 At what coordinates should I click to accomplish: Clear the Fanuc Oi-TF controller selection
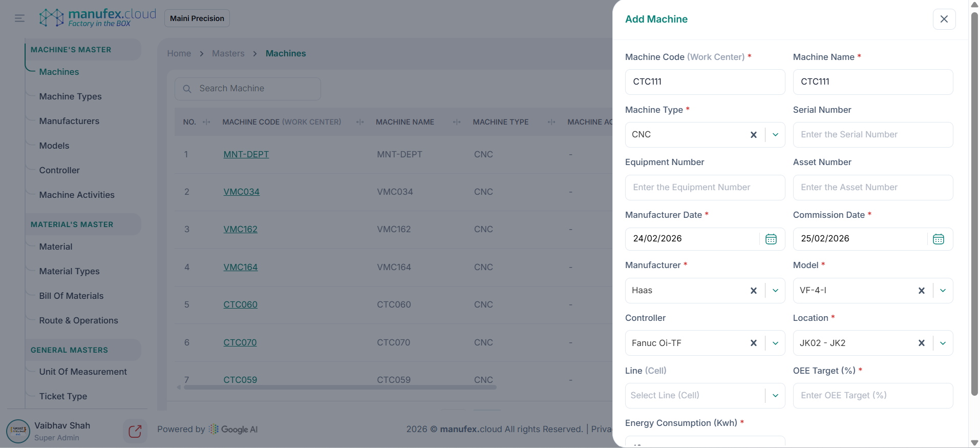(x=753, y=343)
